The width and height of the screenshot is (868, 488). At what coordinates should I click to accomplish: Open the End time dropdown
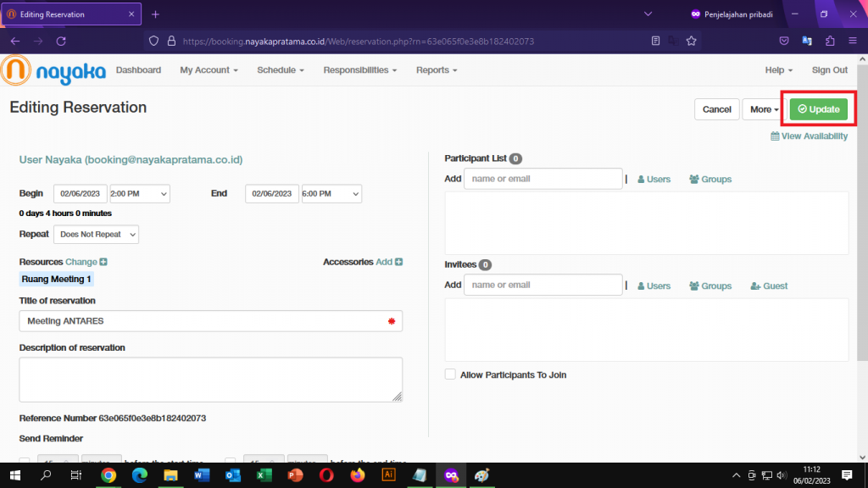[331, 194]
